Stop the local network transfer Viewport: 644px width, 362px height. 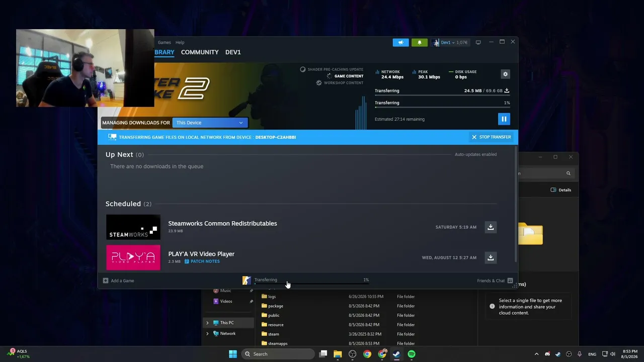[491, 137]
